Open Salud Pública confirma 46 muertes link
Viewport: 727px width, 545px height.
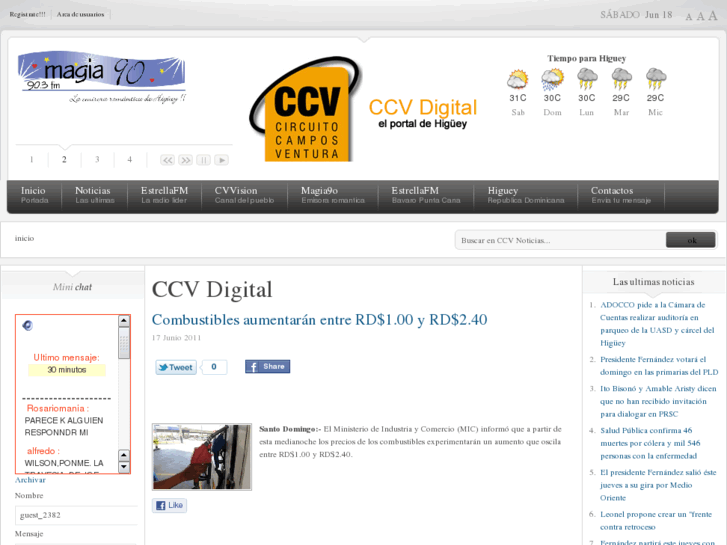650,443
